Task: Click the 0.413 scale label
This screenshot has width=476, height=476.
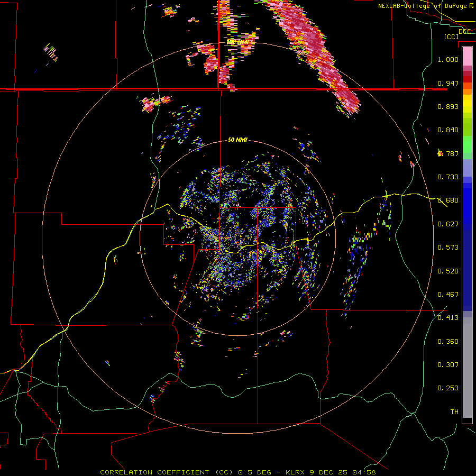Action: click(x=448, y=318)
